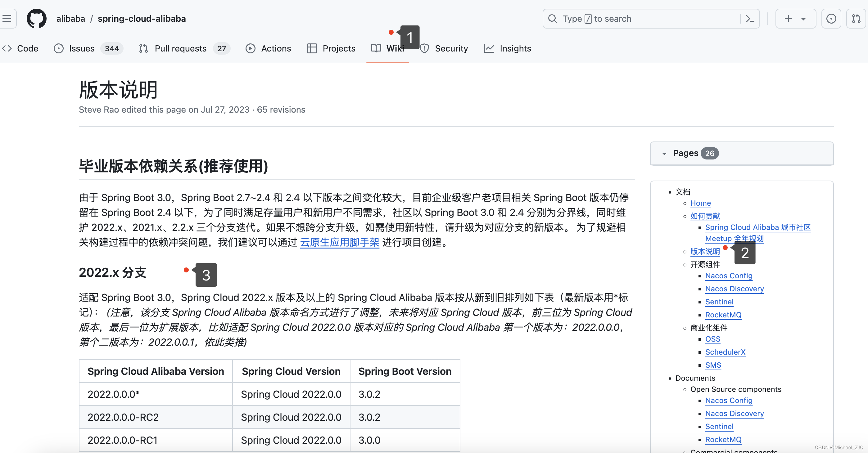Open RocketMQ under Open Source components

[x=723, y=440]
